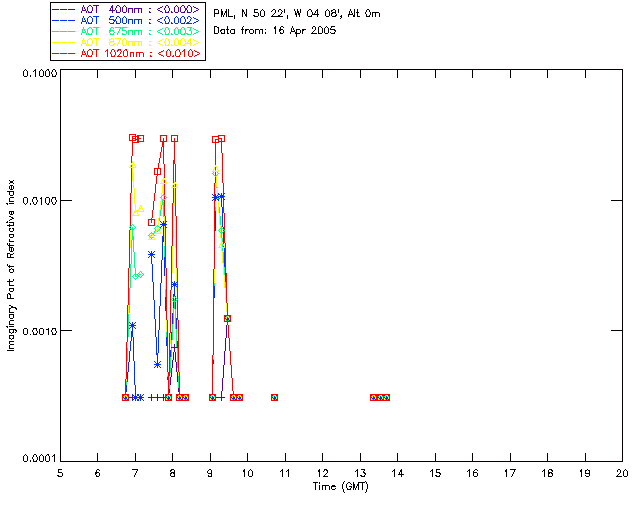Click the "Data from: 16 Apr 2005" text
Image resolution: width=640 pixels, height=512 pixels.
click(x=275, y=31)
